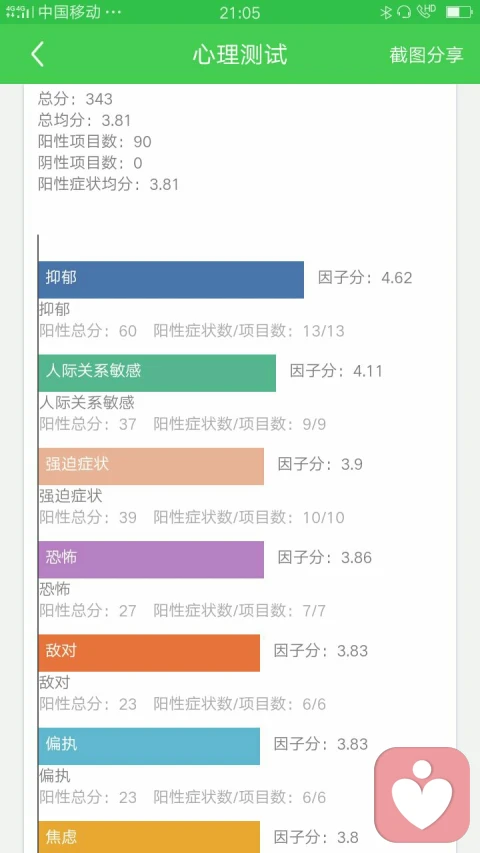Screen dimensions: 480x853
Task: Select the light blue 偏执 bar
Action: click(x=149, y=746)
